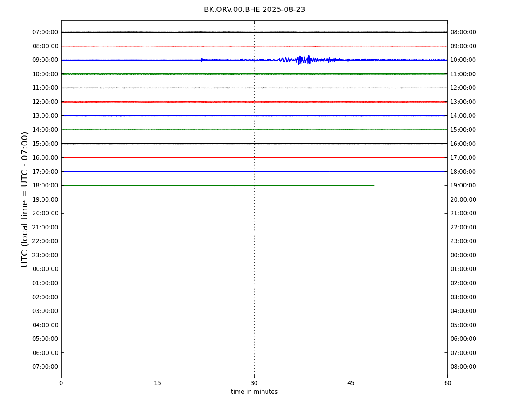The height and width of the screenshot is (420, 509).
Task: Click where the green 18:00:00 trace ends
Action: (374, 186)
